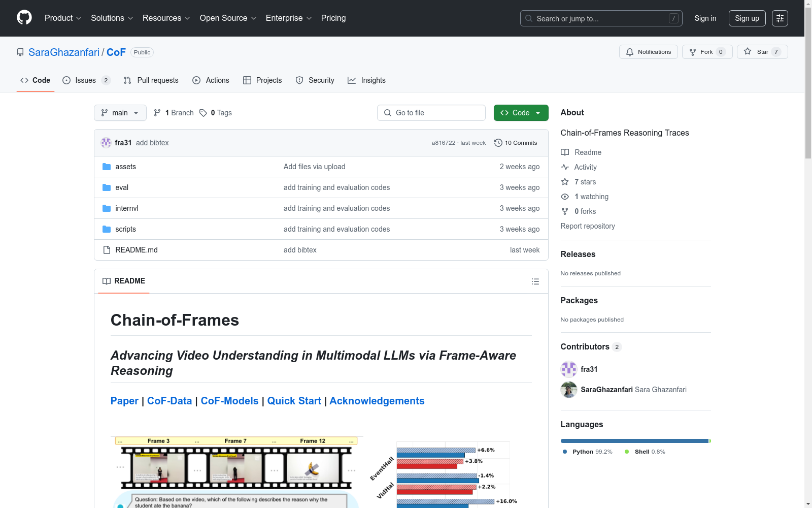The image size is (812, 508).
Task: Click the Sign in link
Action: (705, 18)
